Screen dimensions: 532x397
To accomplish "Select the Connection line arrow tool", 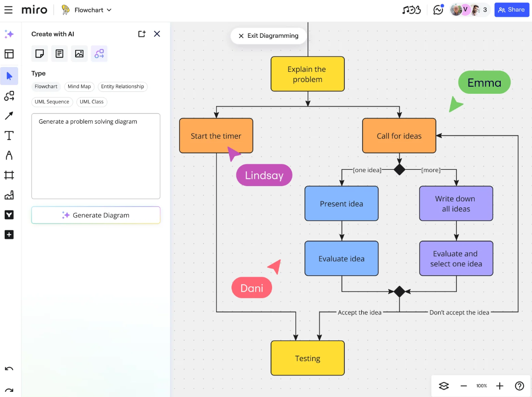I will click(x=9, y=116).
